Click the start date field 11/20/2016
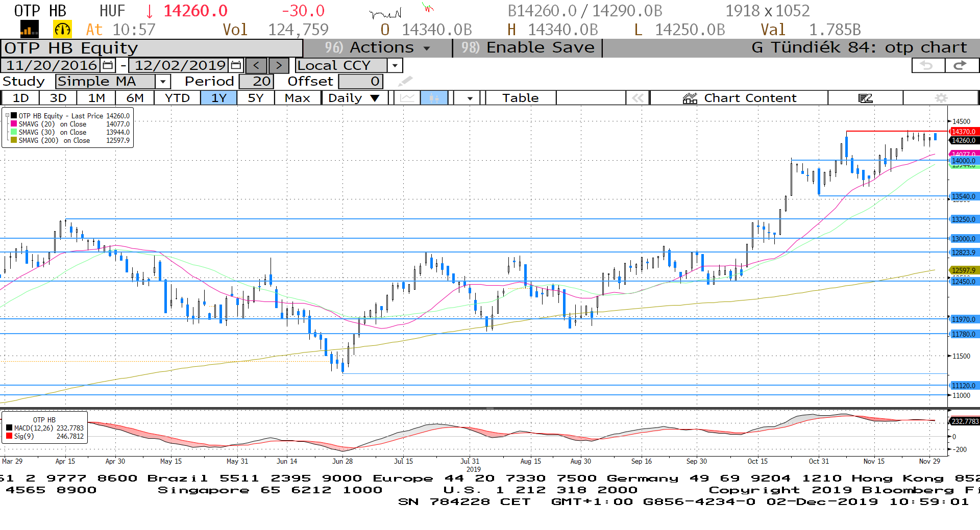 click(x=52, y=65)
